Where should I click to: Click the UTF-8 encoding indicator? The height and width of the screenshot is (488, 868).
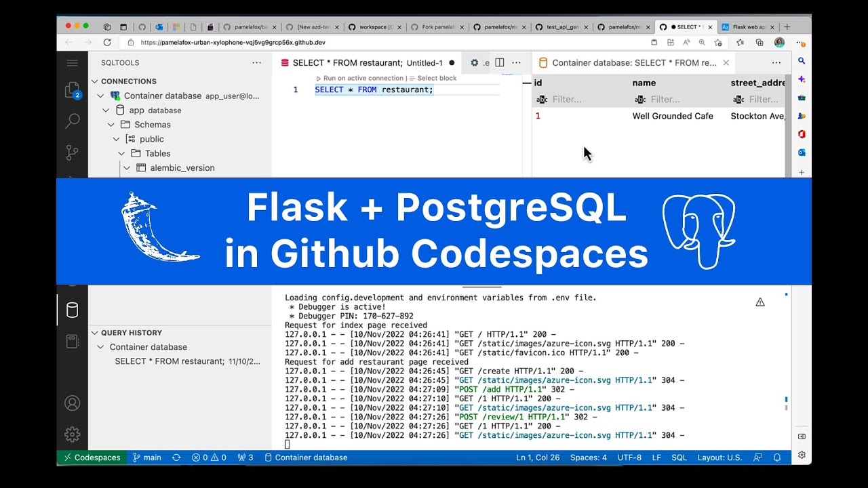[629, 457]
